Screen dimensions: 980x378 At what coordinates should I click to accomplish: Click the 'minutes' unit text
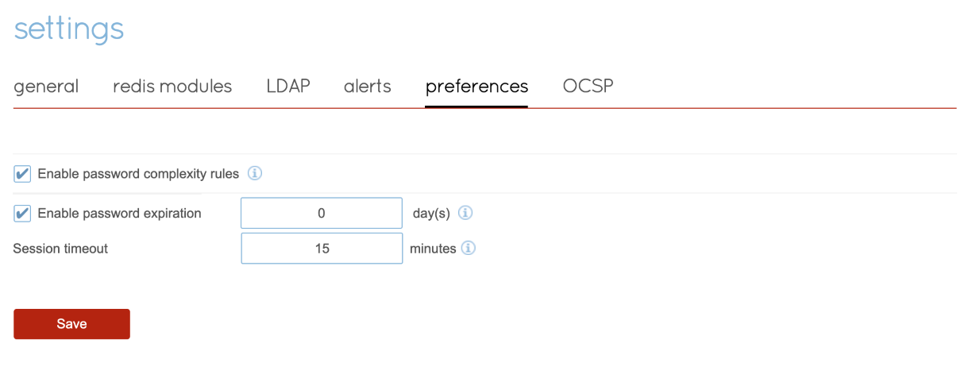tap(433, 249)
